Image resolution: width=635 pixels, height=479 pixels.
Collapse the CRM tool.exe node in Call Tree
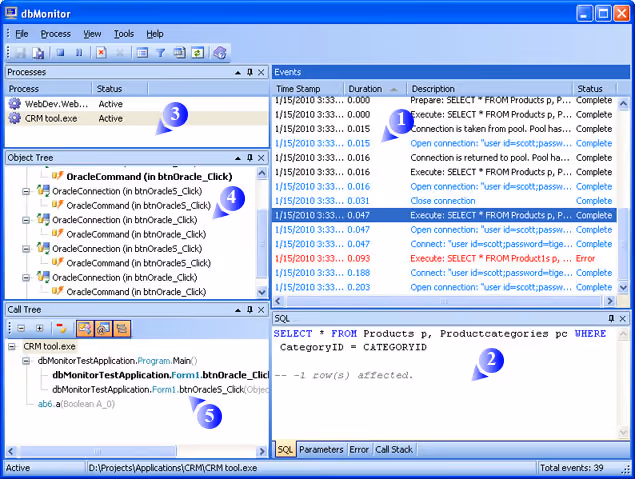pyautogui.click(x=12, y=347)
